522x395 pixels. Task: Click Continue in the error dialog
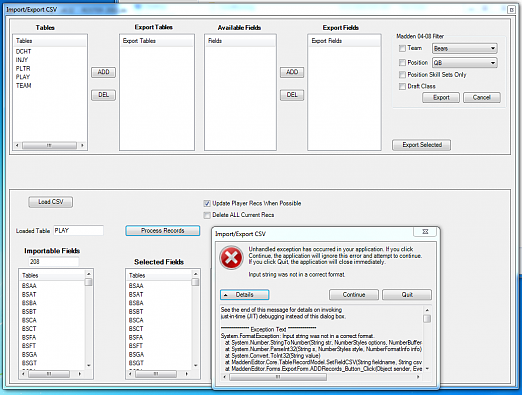[x=354, y=295]
